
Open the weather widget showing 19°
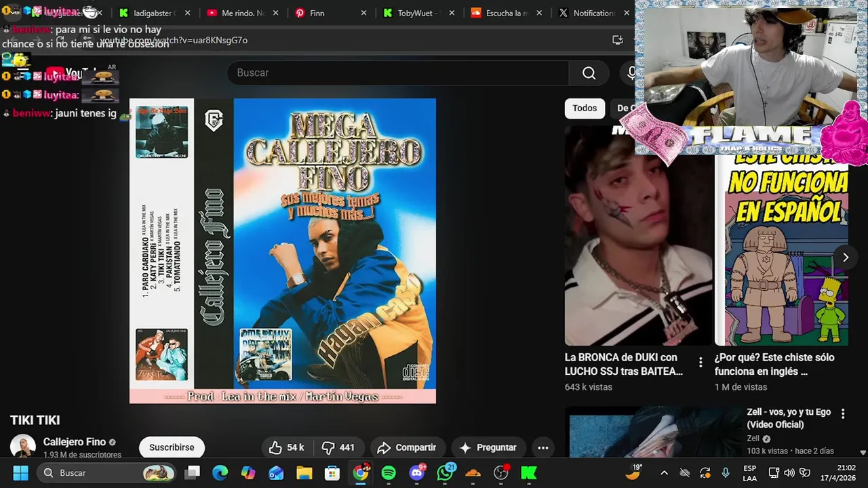pos(633,472)
